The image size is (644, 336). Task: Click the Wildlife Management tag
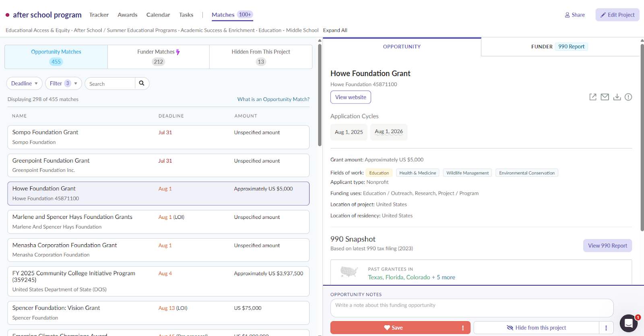coord(467,173)
